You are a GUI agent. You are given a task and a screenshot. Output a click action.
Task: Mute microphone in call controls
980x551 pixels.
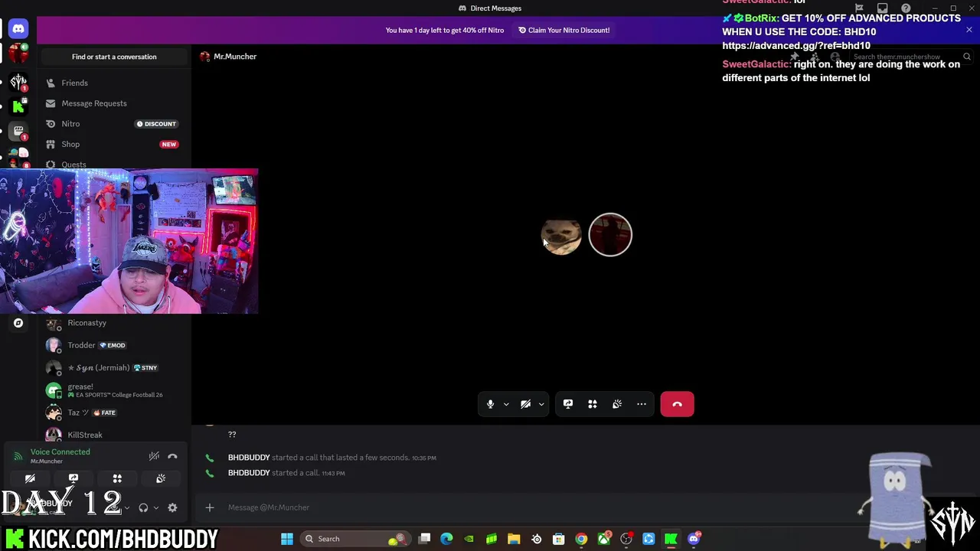point(491,404)
